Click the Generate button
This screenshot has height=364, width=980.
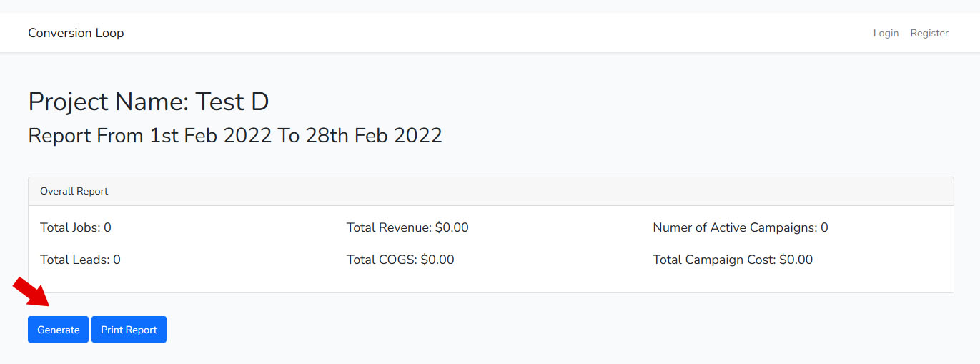58,330
